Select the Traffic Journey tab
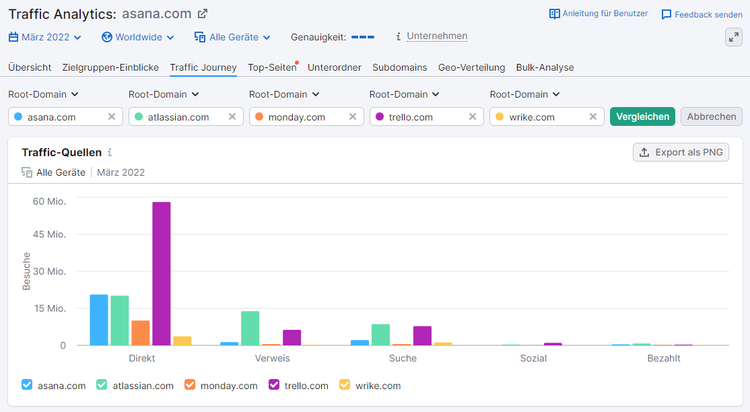Viewport: 750px width, 412px height. tap(203, 67)
